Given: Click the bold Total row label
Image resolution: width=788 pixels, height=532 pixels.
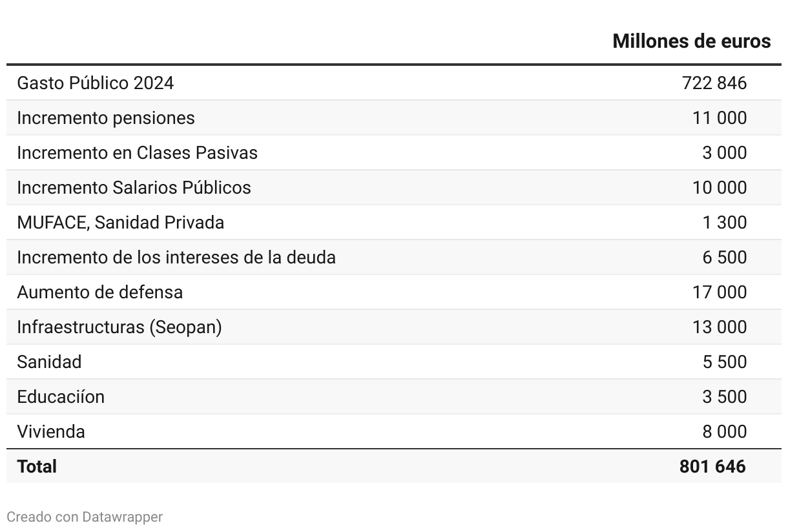Looking at the screenshot, I should (37, 467).
